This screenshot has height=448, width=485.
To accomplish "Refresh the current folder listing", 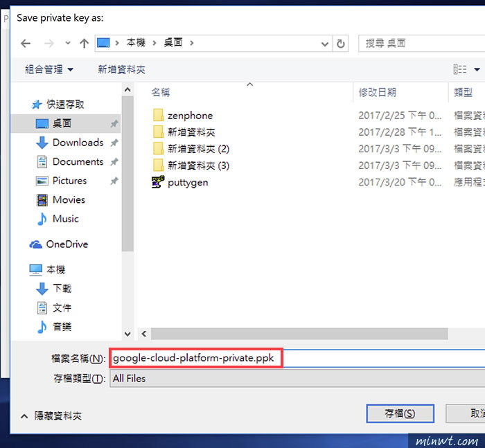I will pyautogui.click(x=341, y=44).
